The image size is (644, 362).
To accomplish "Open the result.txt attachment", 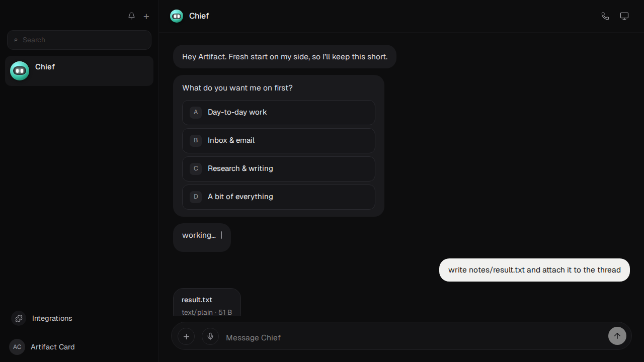I will click(x=207, y=302).
